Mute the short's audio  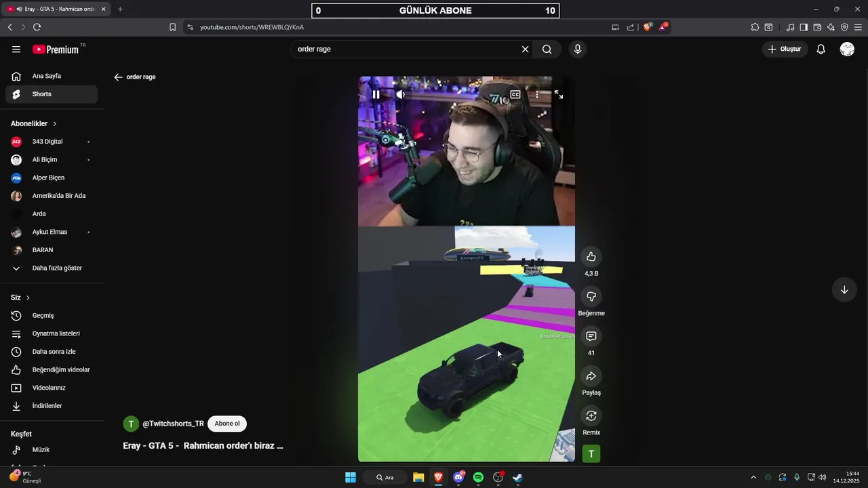(400, 95)
